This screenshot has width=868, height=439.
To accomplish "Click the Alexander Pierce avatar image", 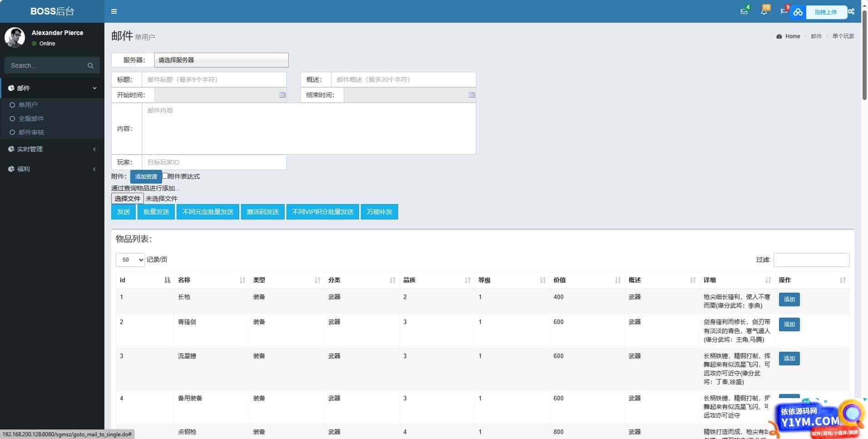I will [x=15, y=37].
